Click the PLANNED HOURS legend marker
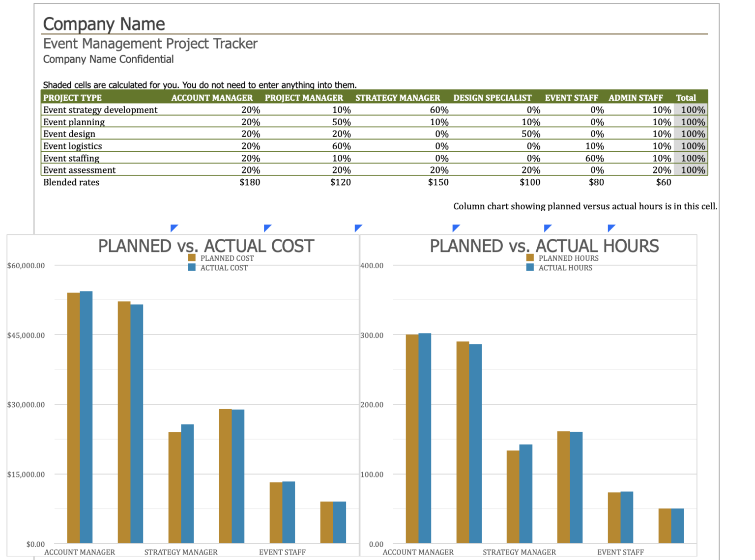 (530, 257)
